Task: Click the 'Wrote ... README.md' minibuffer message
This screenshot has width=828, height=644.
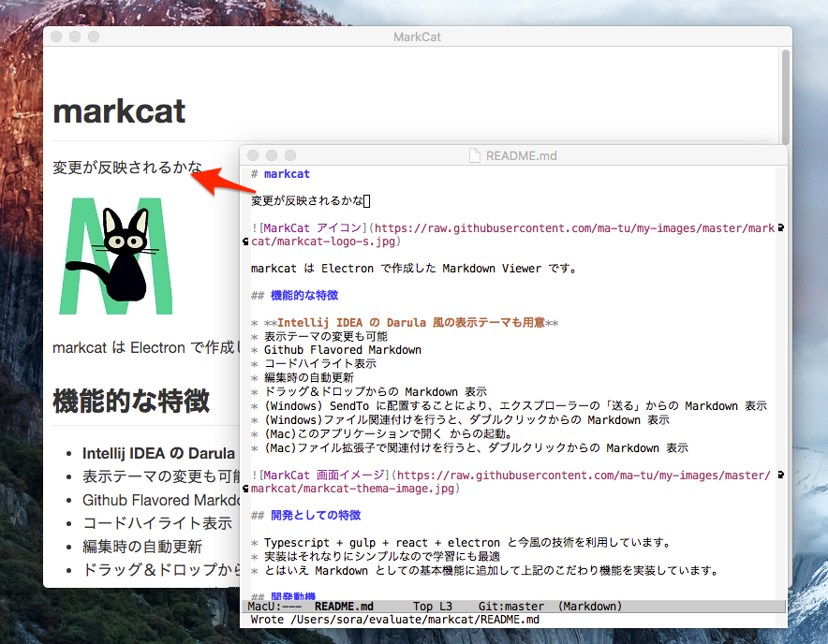Action: click(x=393, y=620)
